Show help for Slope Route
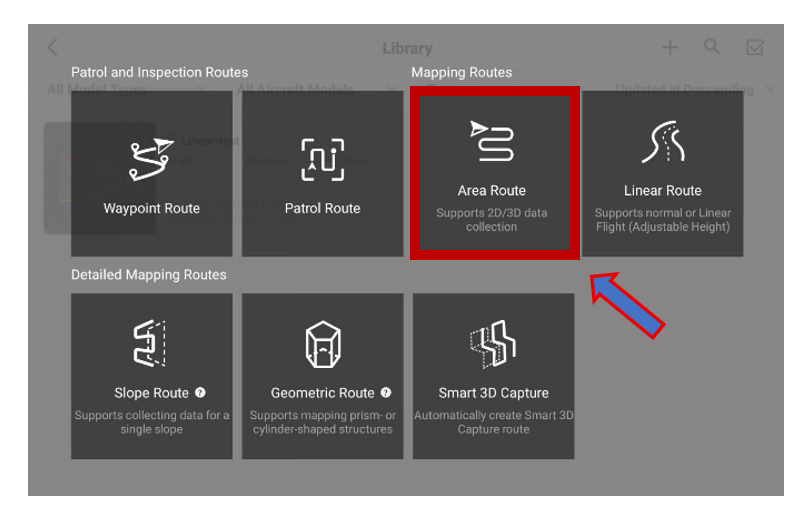This screenshot has height=517, width=800. click(x=201, y=393)
